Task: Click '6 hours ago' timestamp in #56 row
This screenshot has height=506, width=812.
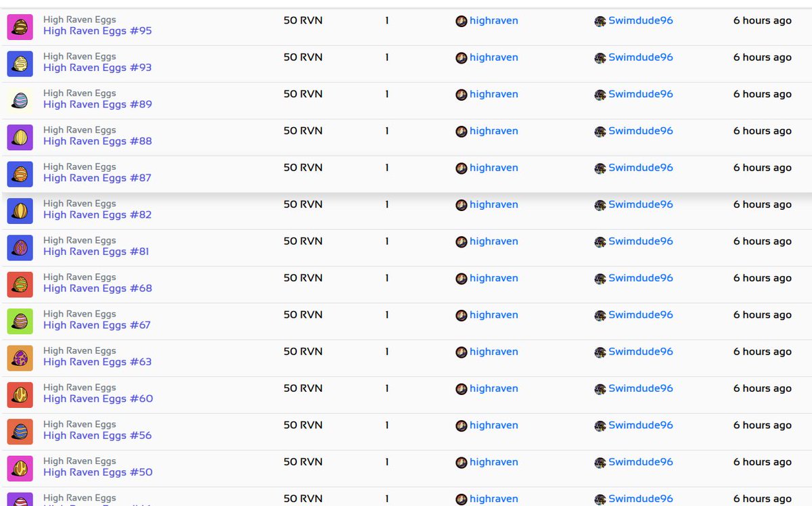Action: [763, 425]
